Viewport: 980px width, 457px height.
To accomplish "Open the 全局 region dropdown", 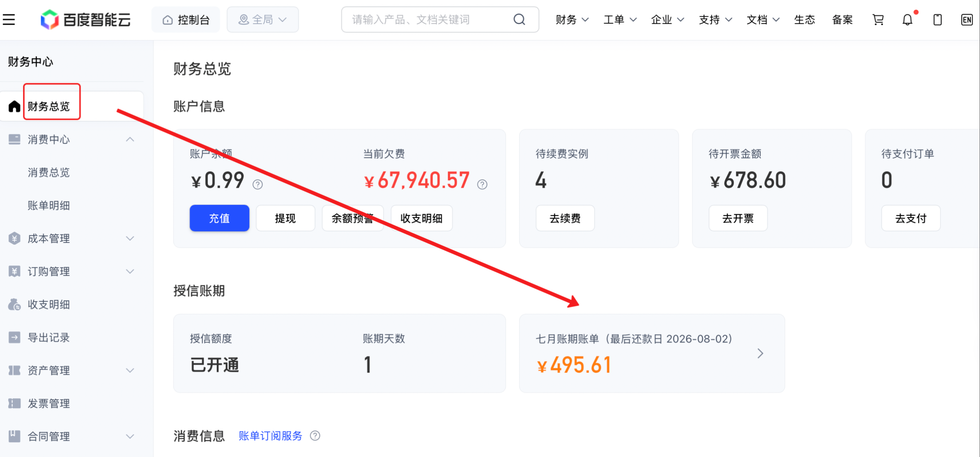I will (263, 19).
